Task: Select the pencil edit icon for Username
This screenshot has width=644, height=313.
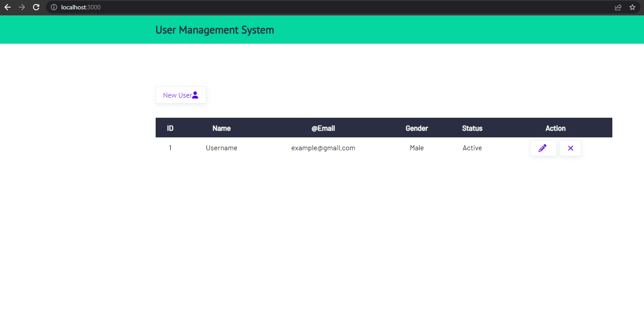Action: (x=543, y=148)
